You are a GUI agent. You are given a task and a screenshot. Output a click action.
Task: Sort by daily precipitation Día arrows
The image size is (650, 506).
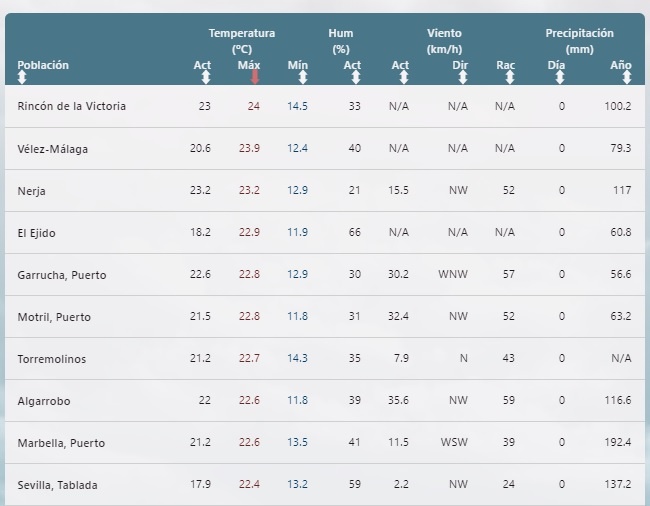pos(560,77)
